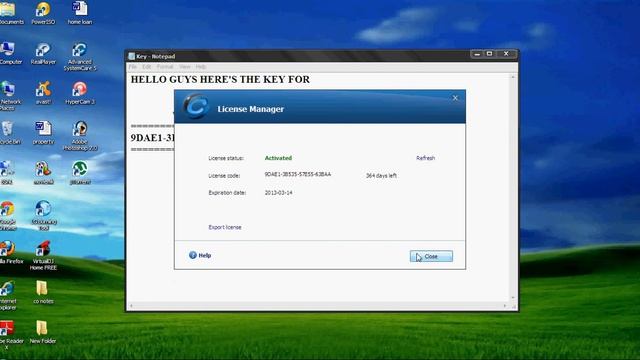
Task: Open the Edit menu in Notepad
Action: point(147,67)
